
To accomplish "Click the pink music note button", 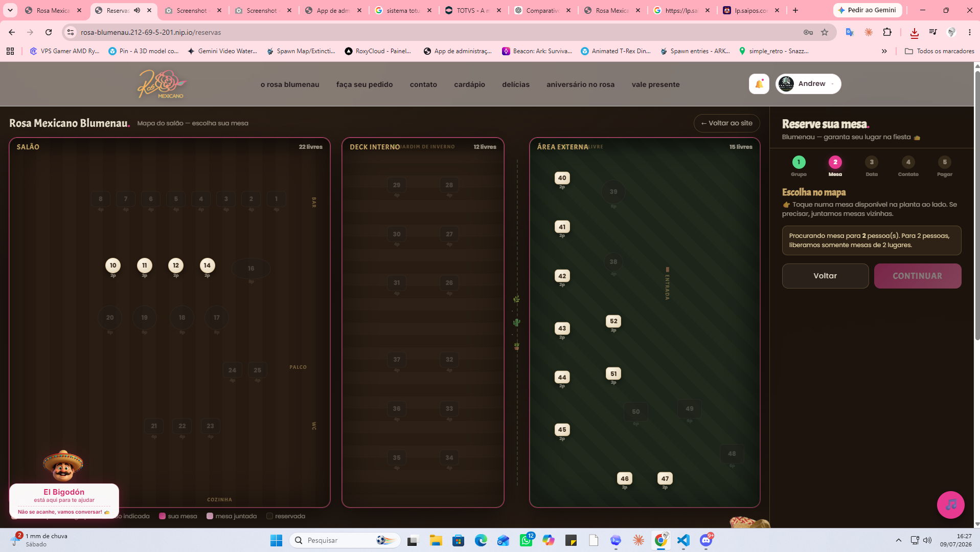I will (950, 504).
